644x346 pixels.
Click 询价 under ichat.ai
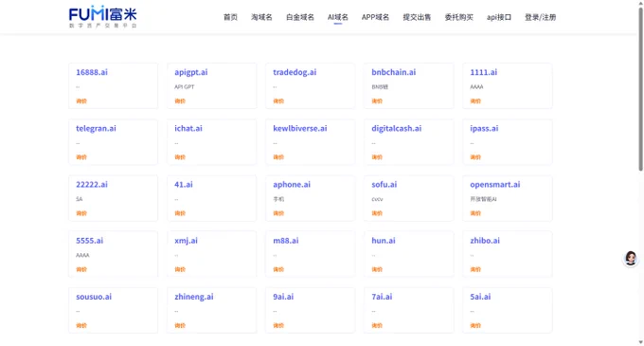(x=180, y=157)
